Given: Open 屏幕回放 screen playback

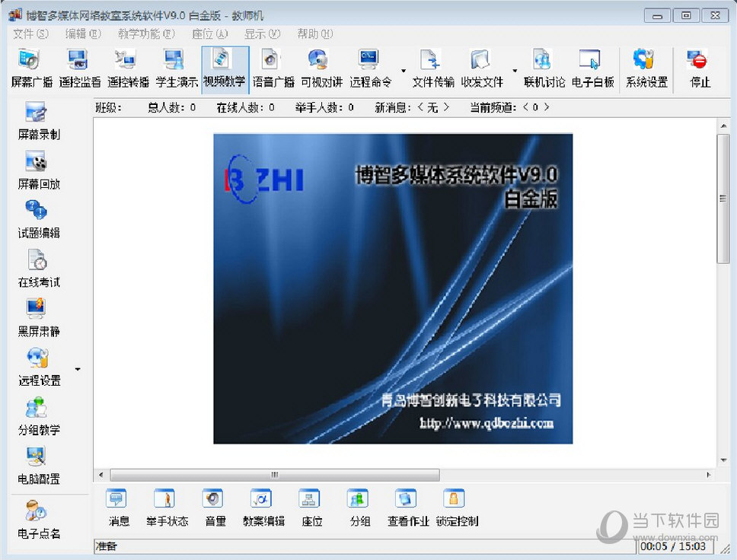Looking at the screenshot, I should (x=39, y=170).
